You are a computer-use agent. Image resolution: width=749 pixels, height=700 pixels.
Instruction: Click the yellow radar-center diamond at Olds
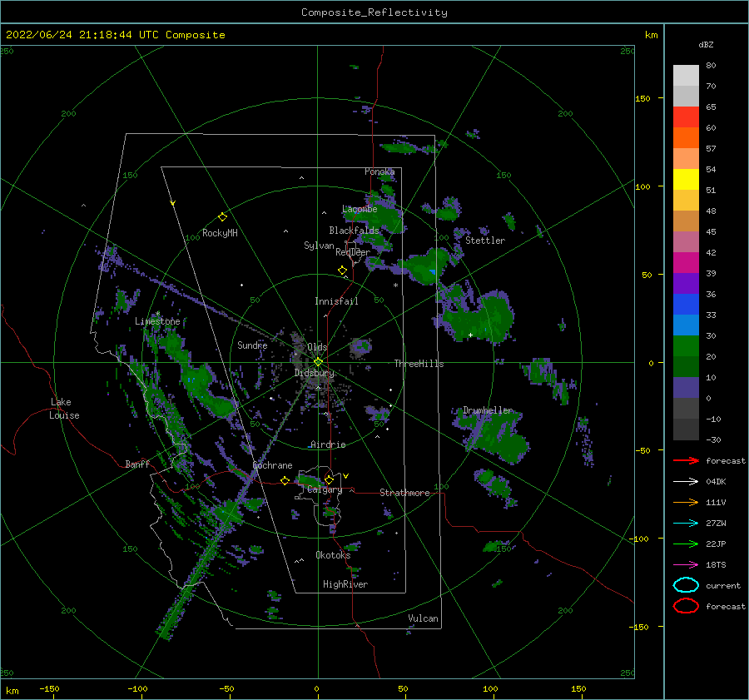[x=318, y=362]
